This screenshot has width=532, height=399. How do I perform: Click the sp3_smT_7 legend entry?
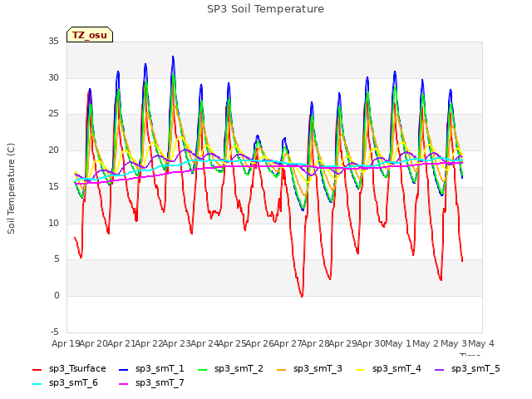point(151,382)
